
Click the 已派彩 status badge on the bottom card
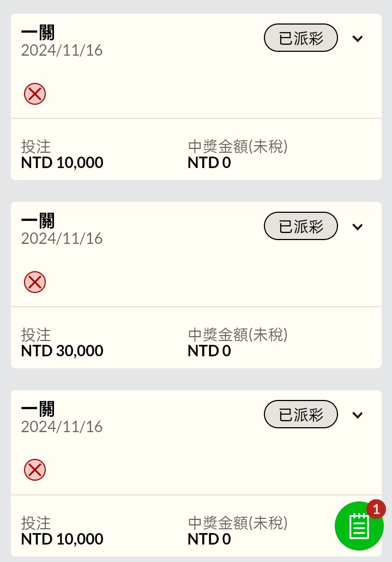click(301, 415)
